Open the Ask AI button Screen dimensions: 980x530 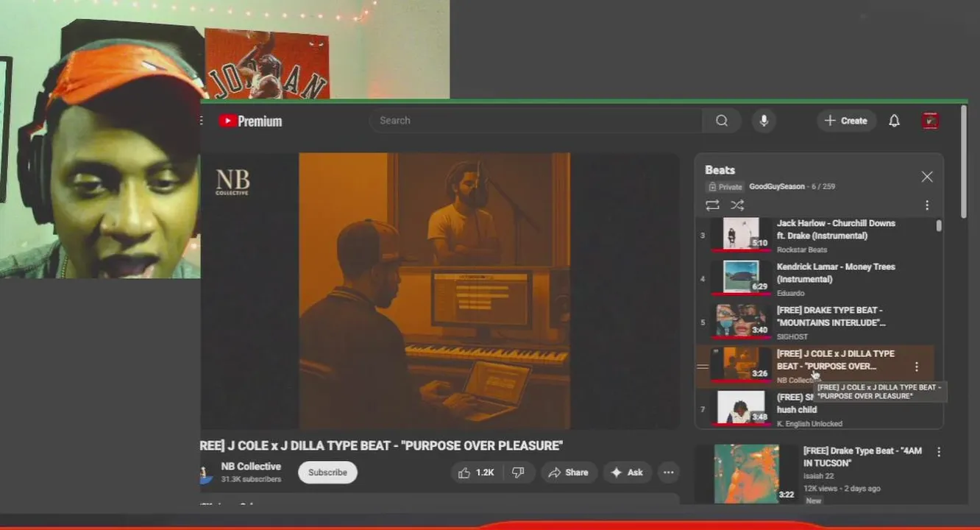pyautogui.click(x=627, y=473)
